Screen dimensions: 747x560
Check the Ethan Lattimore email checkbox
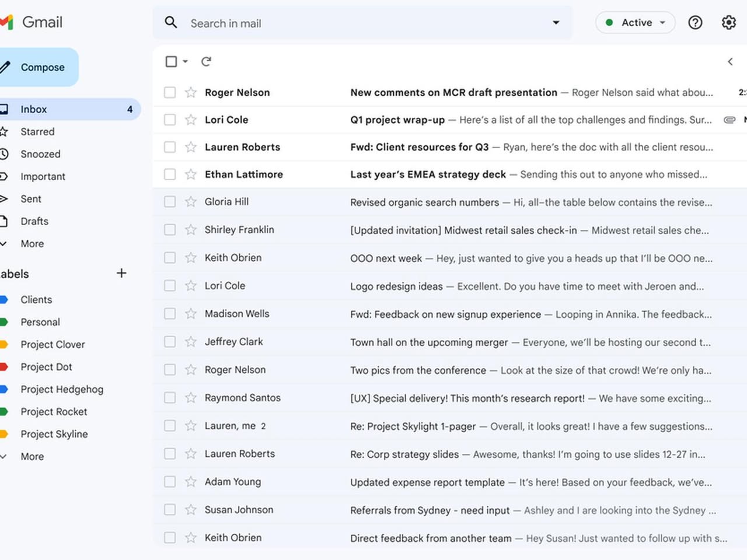(x=170, y=174)
